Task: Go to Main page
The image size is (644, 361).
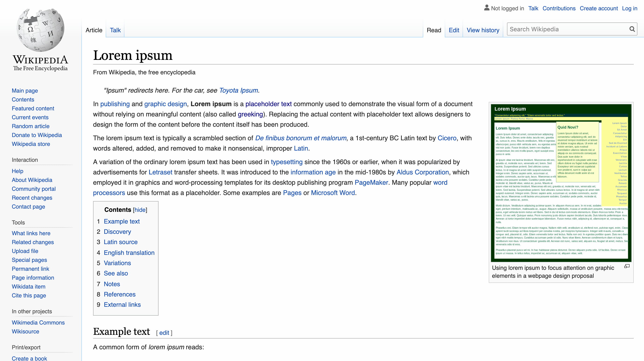Action: click(x=25, y=90)
